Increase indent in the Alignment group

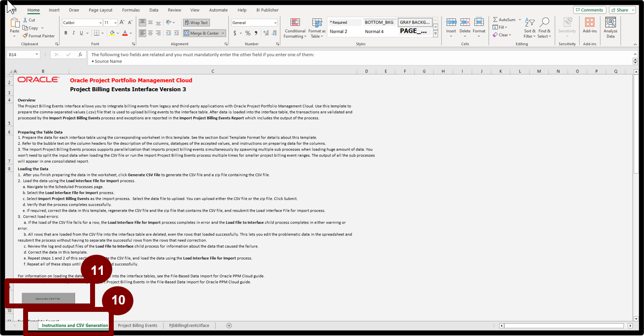coord(176,33)
